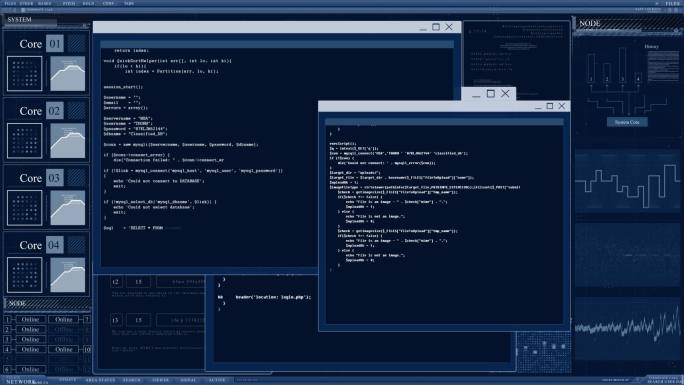View Core 02 load graph thumbnail
Image resolution: width=684 pixels, height=385 pixels.
68,141
